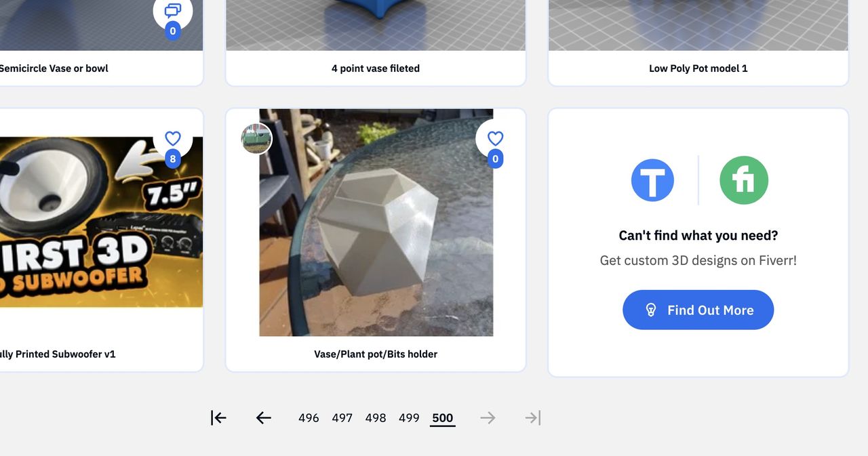Go to the previous page arrow
This screenshot has height=456, width=868.
[264, 418]
